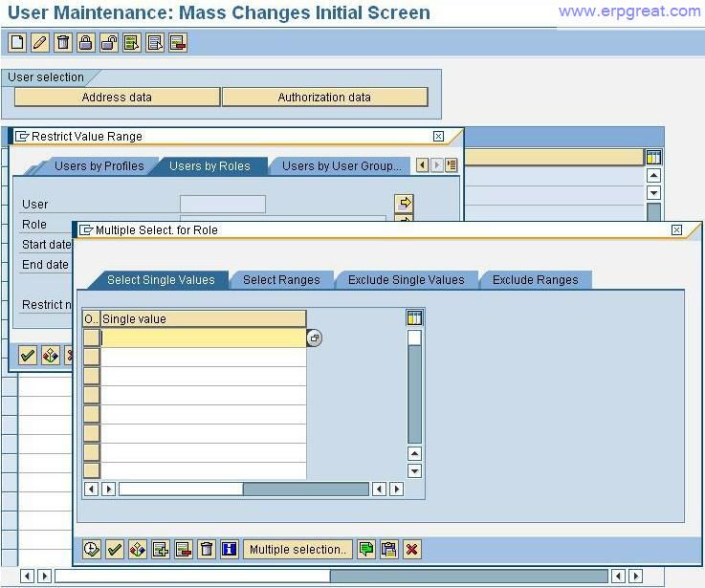Click scroll down arrow of background user table

click(653, 193)
